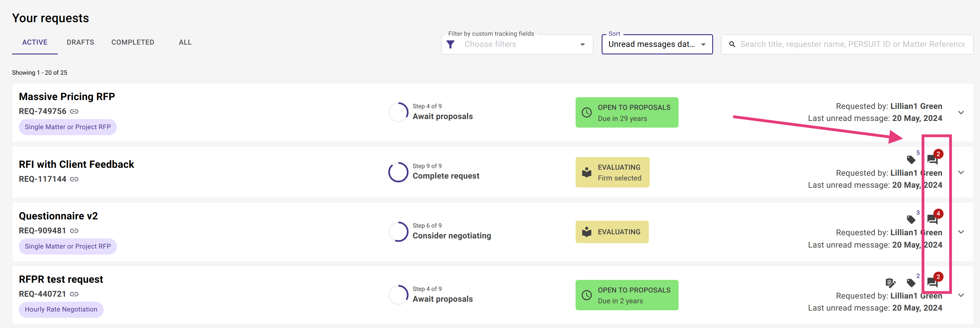Click the search magnifier icon
980x328 pixels.
pyautogui.click(x=732, y=44)
